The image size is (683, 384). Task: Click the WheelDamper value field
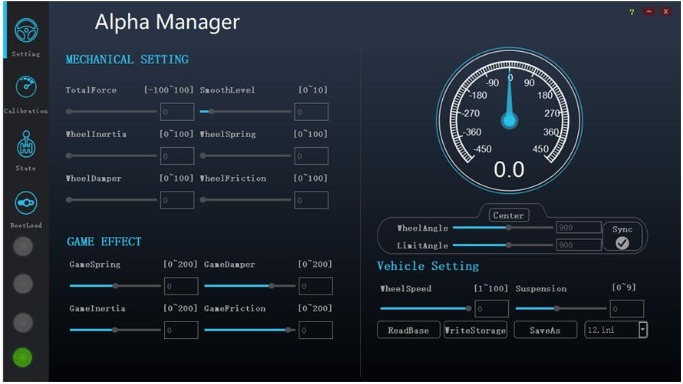coord(177,200)
